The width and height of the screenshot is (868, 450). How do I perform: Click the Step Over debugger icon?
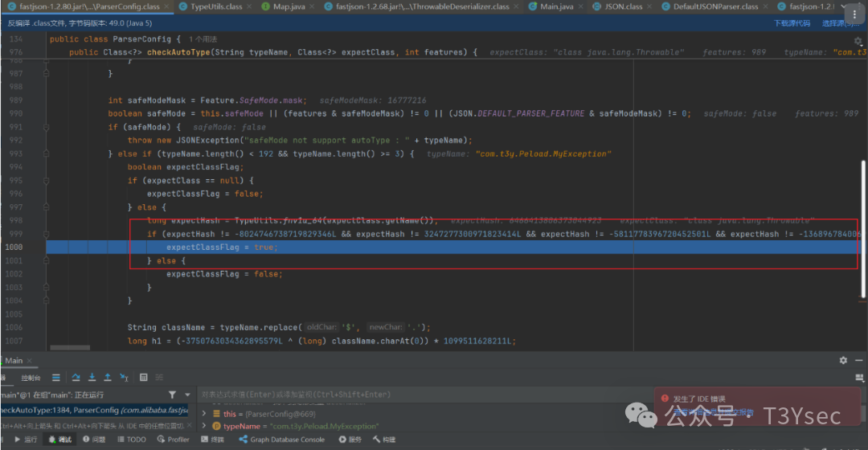(77, 377)
